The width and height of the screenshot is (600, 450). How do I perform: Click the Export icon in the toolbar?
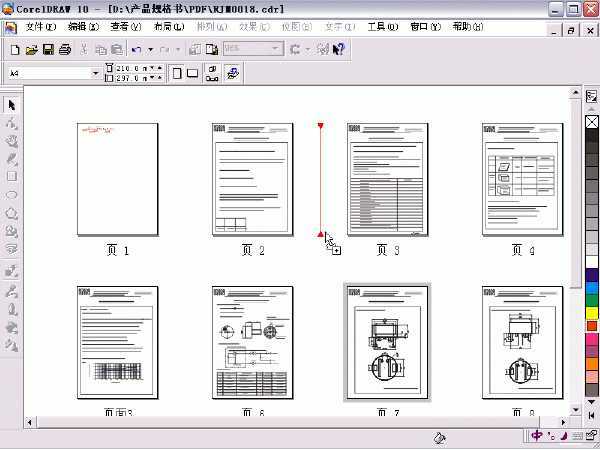coord(212,49)
